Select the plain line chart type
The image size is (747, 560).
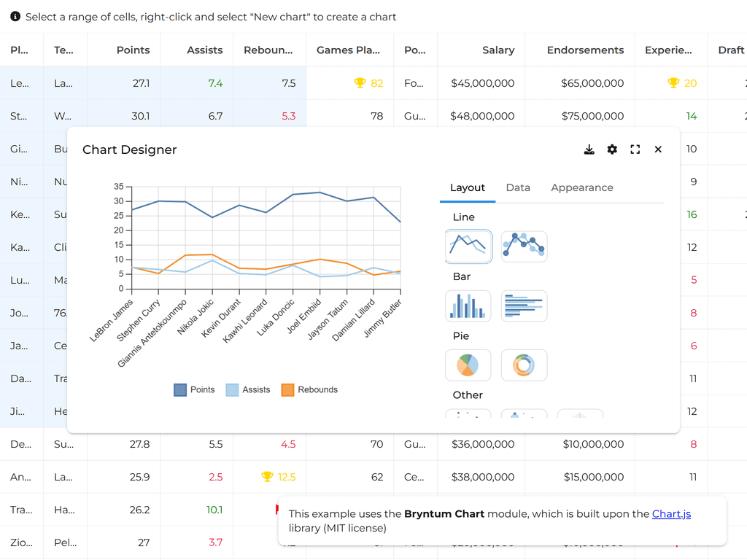468,246
